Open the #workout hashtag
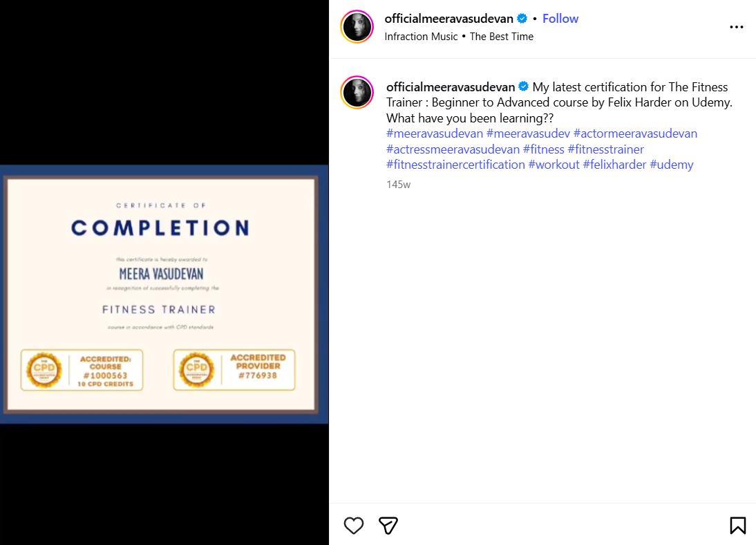The width and height of the screenshot is (756, 545). point(554,164)
